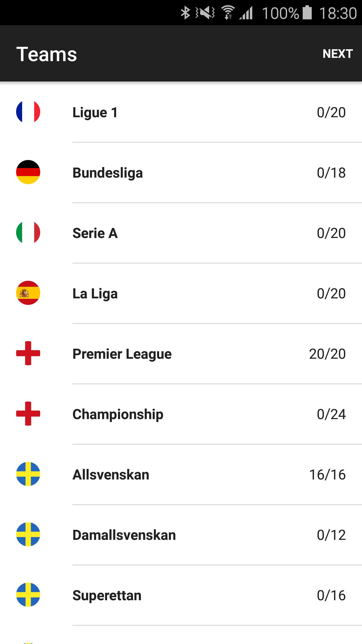
Task: Open the Ligue 1 team list
Action: tap(95, 112)
